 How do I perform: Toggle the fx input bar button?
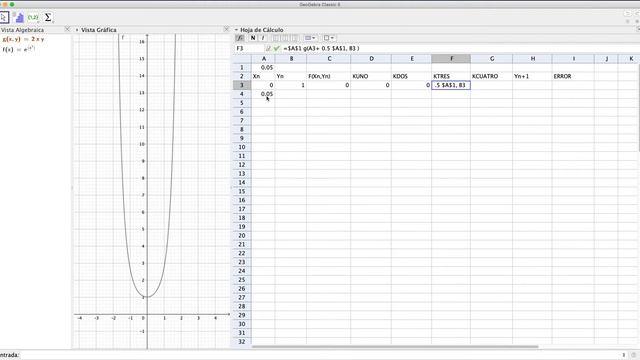tap(240, 38)
